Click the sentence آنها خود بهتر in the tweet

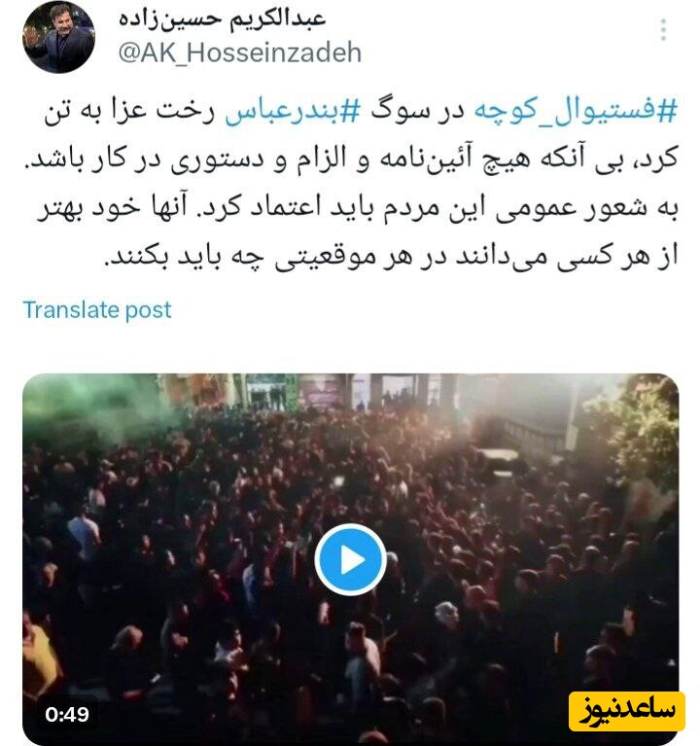pos(112,208)
